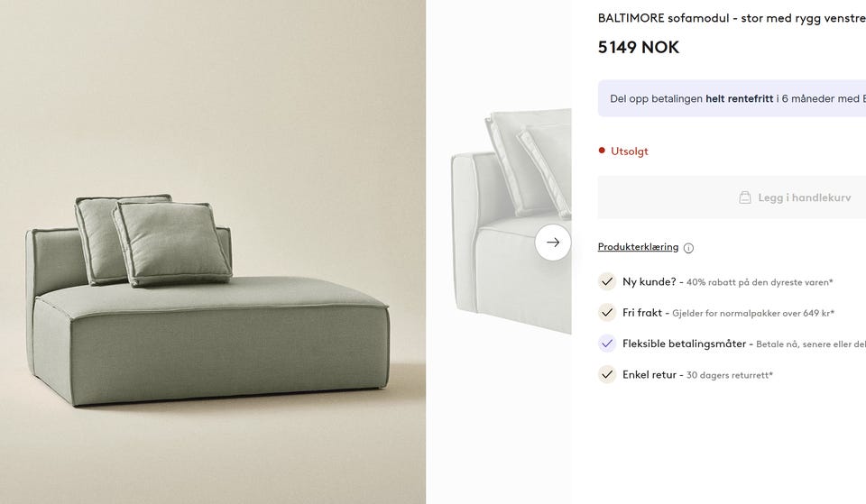
Task: Open the Enkel retur 30 dagers returrett info
Action: click(x=697, y=374)
